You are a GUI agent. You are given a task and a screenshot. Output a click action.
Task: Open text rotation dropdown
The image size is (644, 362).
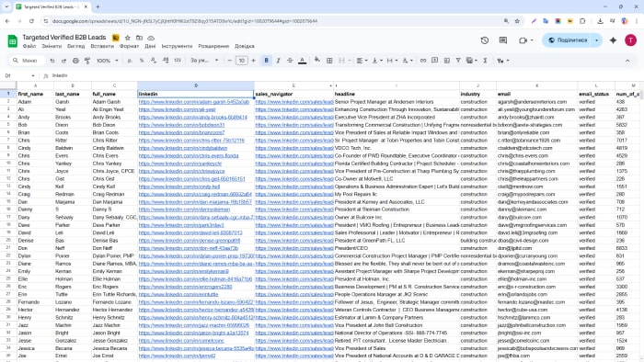(x=408, y=61)
